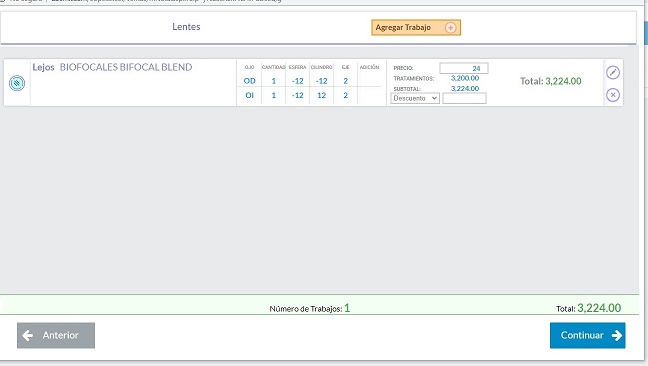Click the OD cilindro value -12
648x366 pixels.
click(322, 81)
